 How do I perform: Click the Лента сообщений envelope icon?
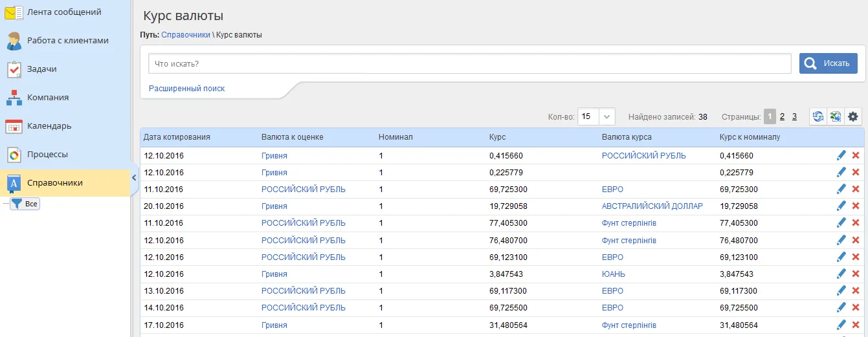pyautogui.click(x=14, y=12)
